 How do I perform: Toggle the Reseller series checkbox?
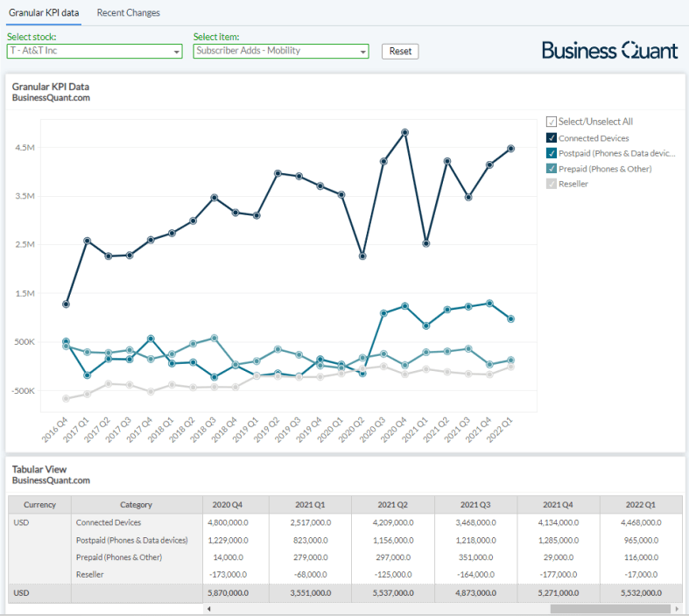pyautogui.click(x=551, y=184)
